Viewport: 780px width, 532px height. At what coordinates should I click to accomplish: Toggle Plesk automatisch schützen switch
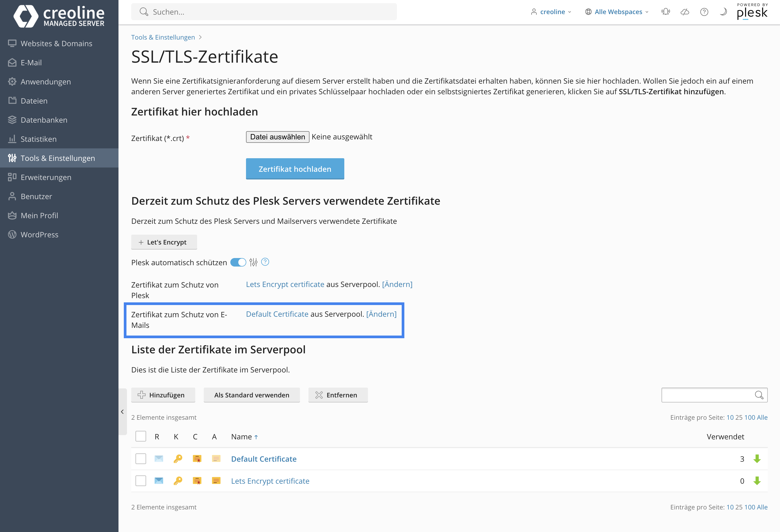238,262
